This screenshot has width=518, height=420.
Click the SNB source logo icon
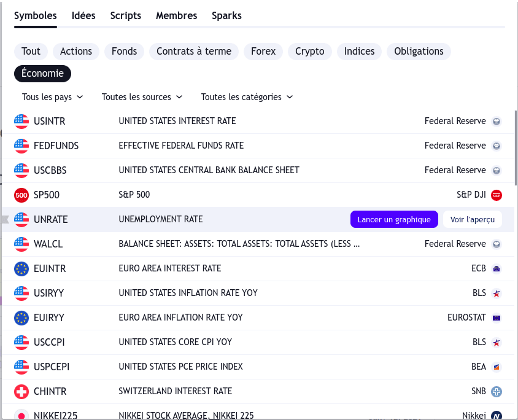coord(497,391)
